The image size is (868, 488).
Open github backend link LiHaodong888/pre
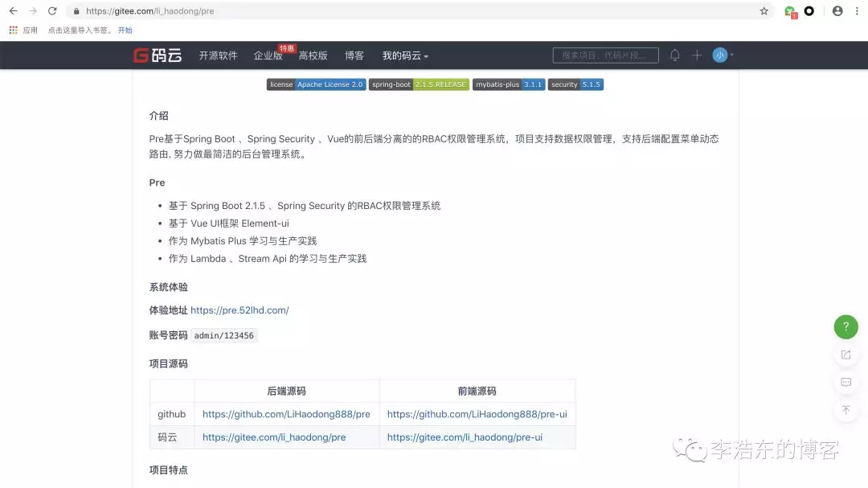[x=286, y=414]
